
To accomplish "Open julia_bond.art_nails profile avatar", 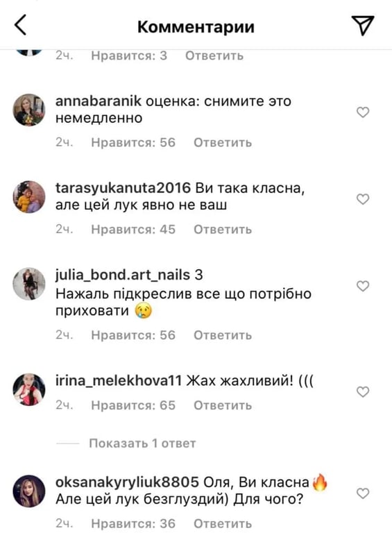I will 29,284.
